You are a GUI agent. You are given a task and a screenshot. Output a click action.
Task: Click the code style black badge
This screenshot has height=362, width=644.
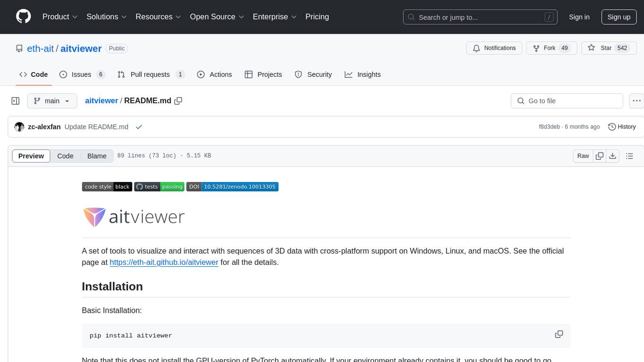[107, 187]
